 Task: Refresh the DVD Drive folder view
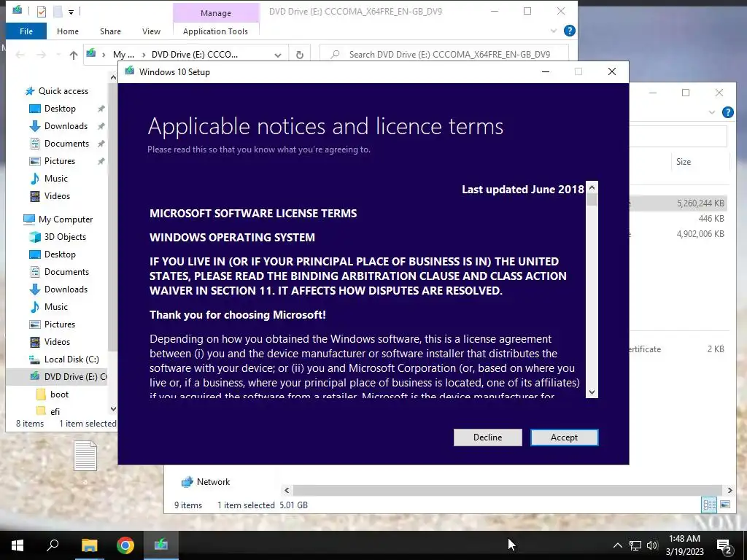300,55
